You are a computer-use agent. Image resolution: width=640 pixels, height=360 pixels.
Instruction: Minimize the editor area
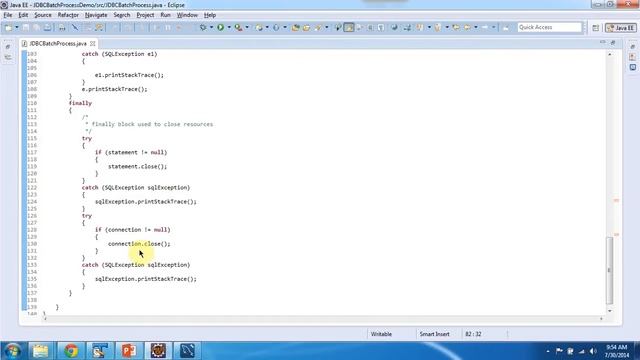(602, 42)
